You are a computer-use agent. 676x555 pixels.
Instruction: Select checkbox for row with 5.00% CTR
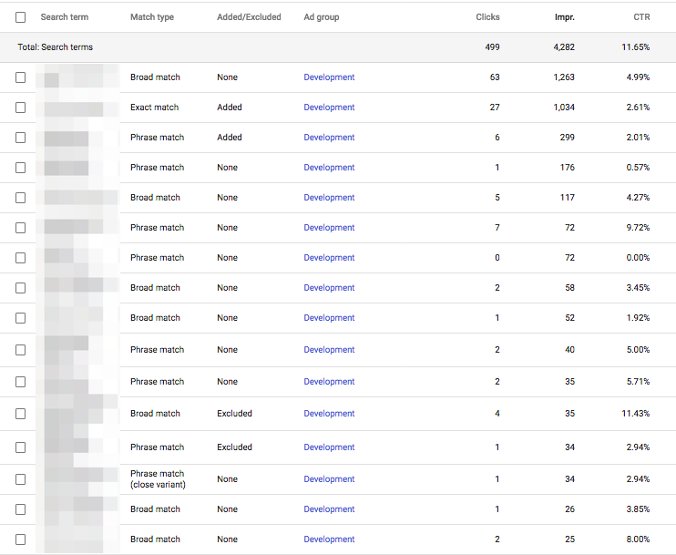pyautogui.click(x=20, y=350)
